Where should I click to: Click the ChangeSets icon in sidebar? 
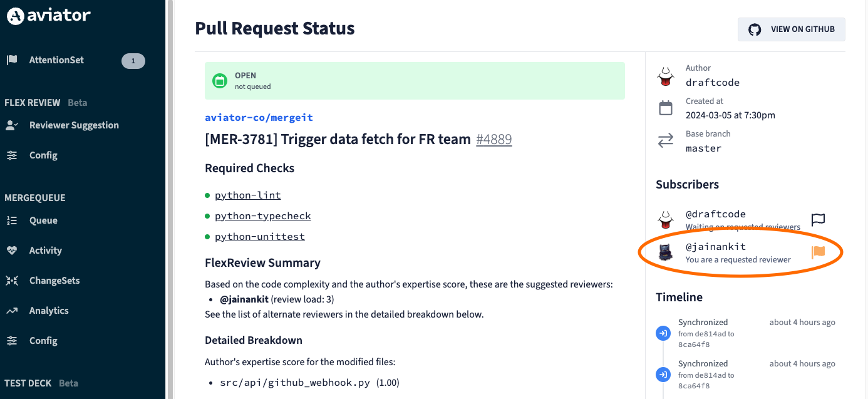point(12,281)
